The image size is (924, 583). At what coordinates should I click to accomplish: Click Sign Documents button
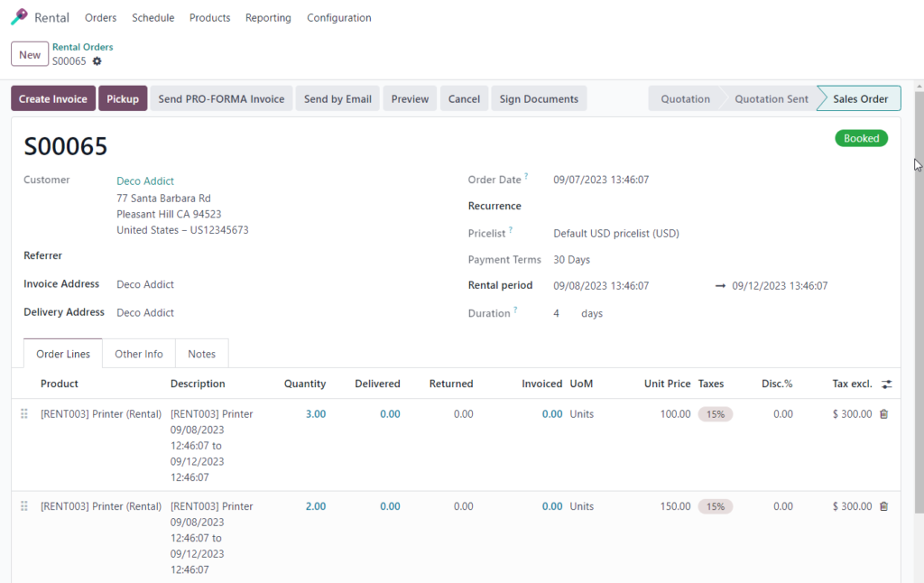[x=539, y=98]
